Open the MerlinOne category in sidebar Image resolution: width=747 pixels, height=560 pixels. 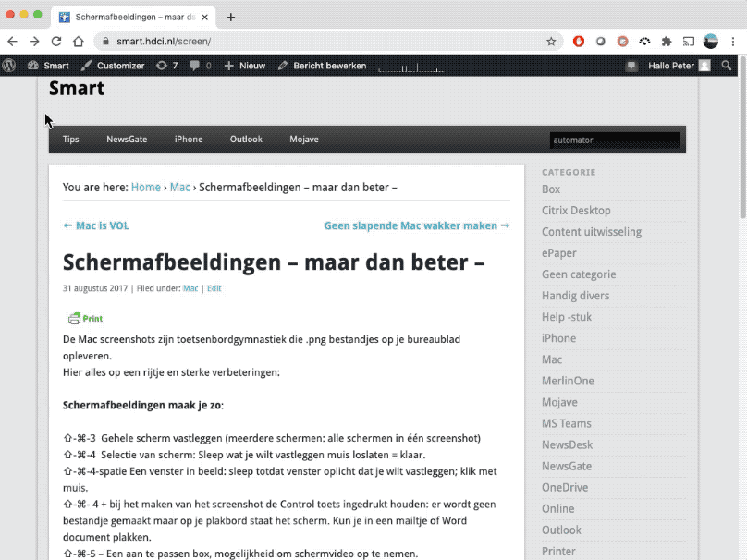coord(568,381)
